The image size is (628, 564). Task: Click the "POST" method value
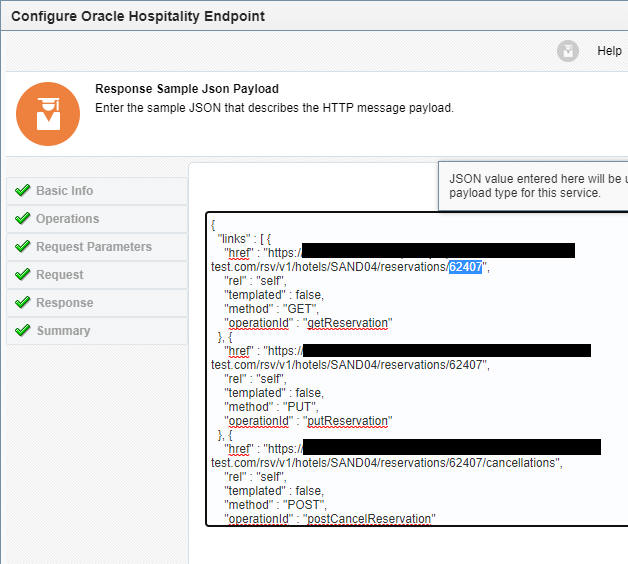304,505
